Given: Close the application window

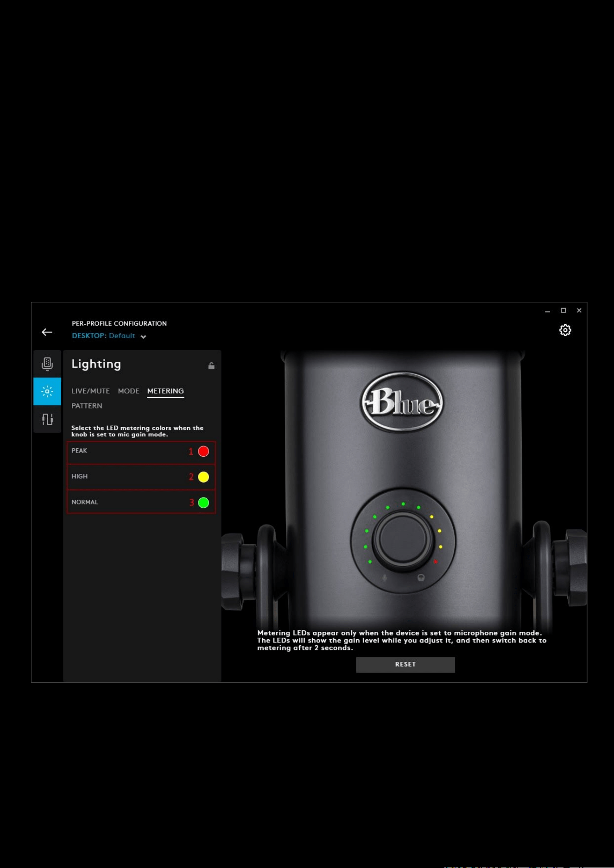Looking at the screenshot, I should click(x=579, y=311).
